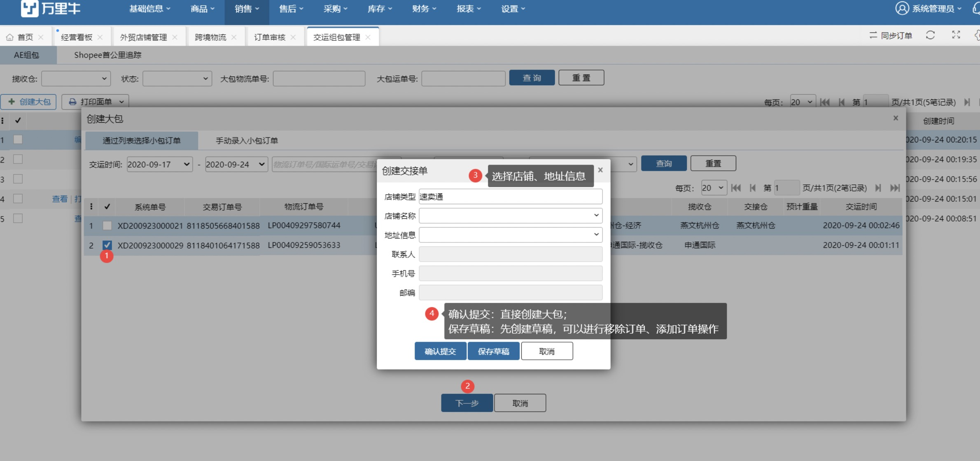Open column settings menu in 创建大包 table

pos(91,207)
